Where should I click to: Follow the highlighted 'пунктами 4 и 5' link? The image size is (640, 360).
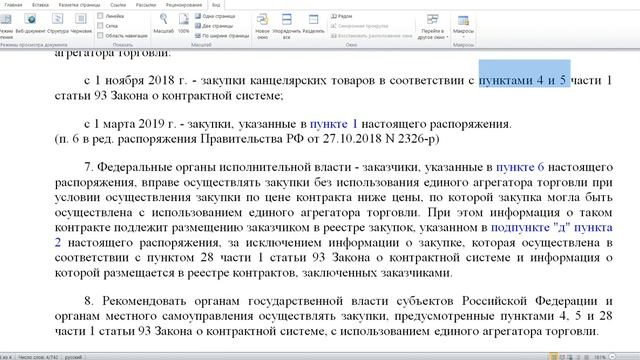tap(524, 80)
